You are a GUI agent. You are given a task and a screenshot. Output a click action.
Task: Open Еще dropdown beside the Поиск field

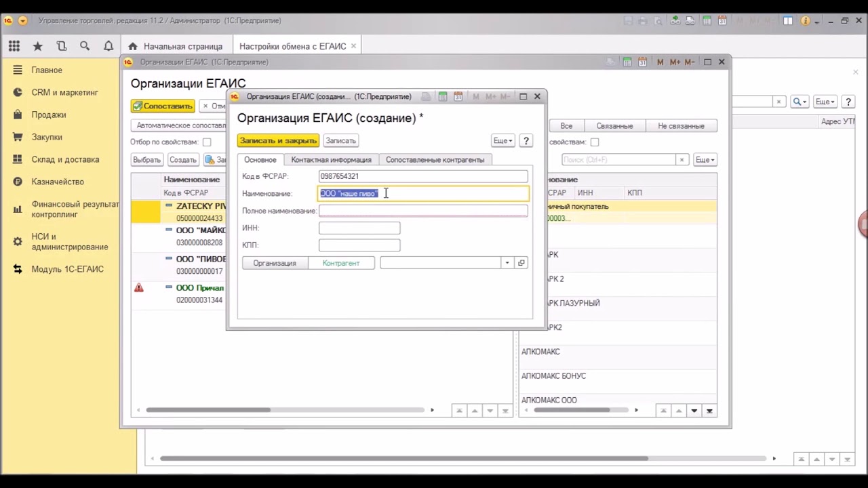click(705, 160)
